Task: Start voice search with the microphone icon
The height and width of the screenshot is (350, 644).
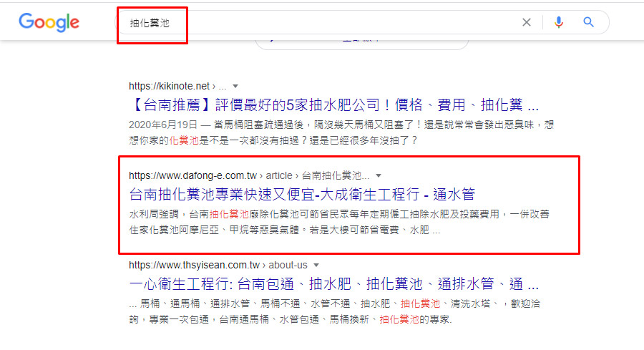Action: pyautogui.click(x=559, y=22)
